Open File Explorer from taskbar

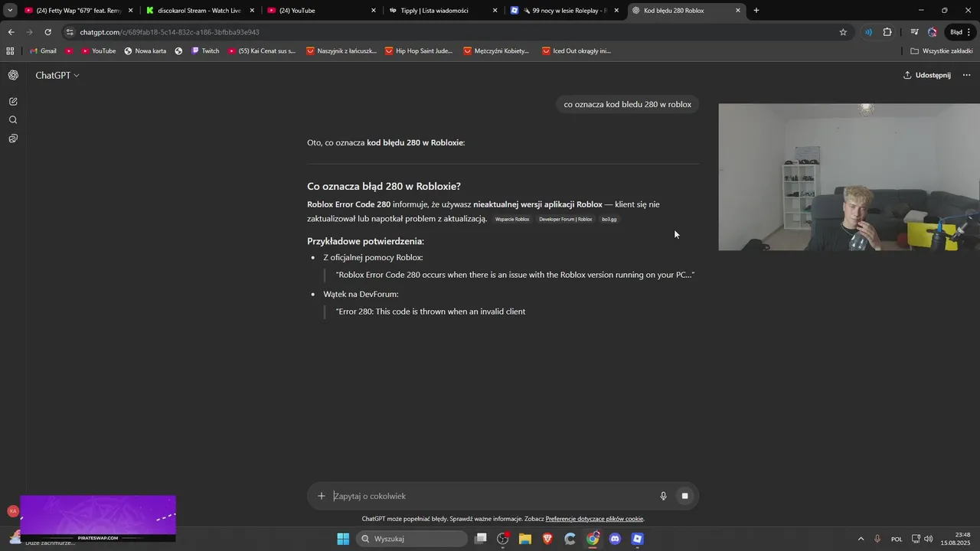(525, 539)
